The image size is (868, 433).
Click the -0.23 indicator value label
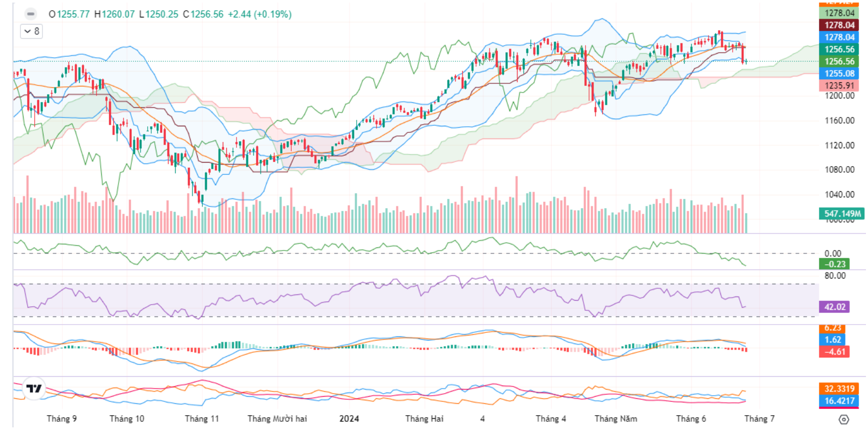click(x=834, y=264)
